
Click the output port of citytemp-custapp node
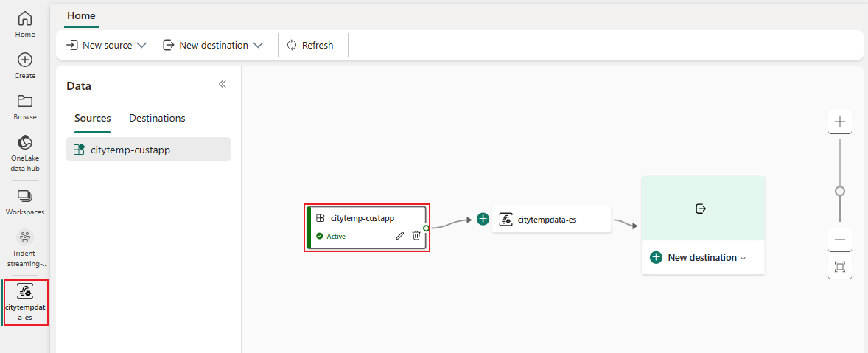[426, 228]
